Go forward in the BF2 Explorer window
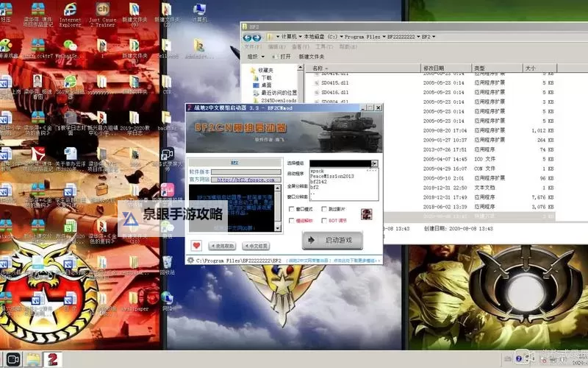Viewport: 588px width, 368px height. (x=257, y=38)
